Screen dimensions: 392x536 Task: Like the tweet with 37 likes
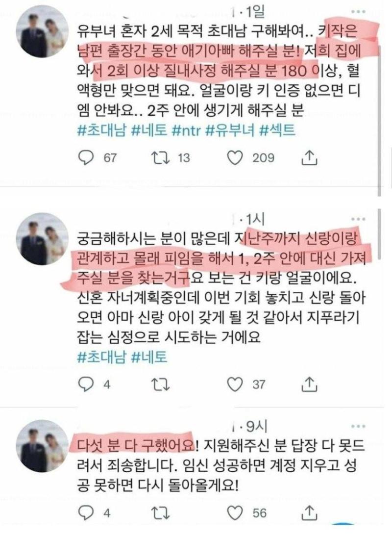pyautogui.click(x=235, y=384)
